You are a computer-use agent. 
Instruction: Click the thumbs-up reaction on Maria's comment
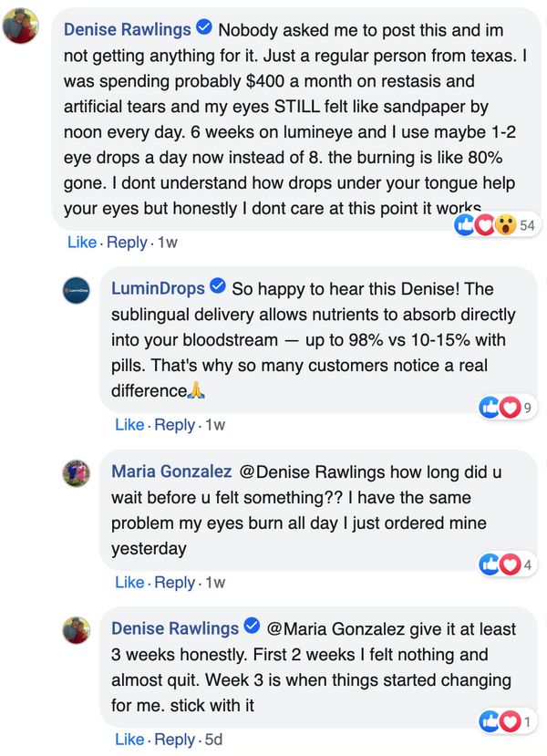(x=490, y=564)
